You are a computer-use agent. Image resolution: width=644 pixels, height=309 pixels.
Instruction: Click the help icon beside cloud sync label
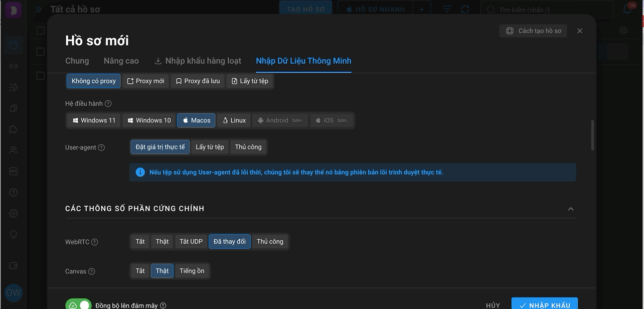point(163,305)
